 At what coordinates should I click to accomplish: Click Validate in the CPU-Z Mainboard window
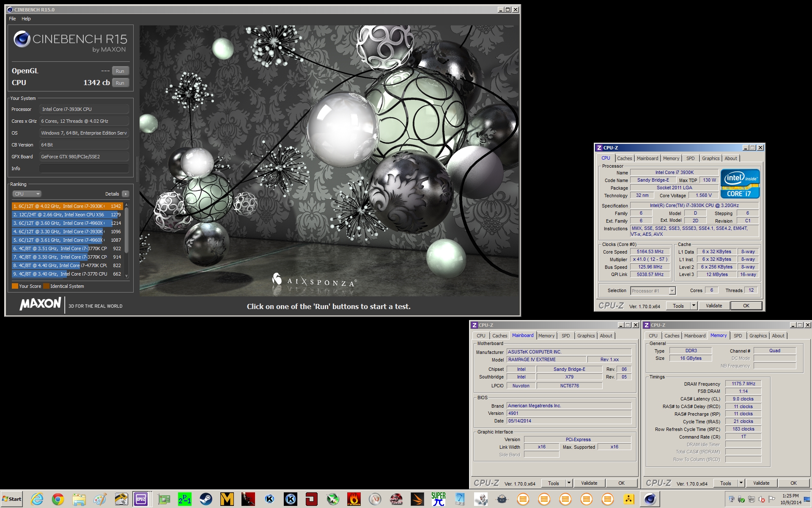[589, 483]
